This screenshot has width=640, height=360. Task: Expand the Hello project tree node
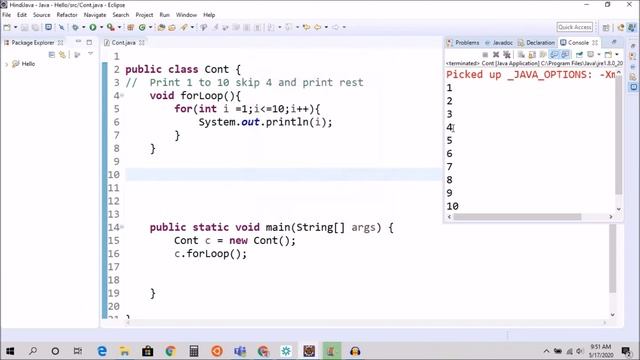pos(6,64)
